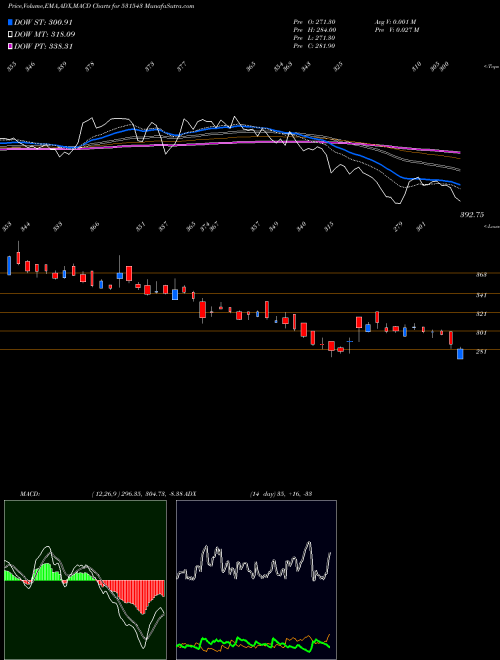Click the 281 price axis level
The height and width of the screenshot is (660, 500).
coord(481,352)
